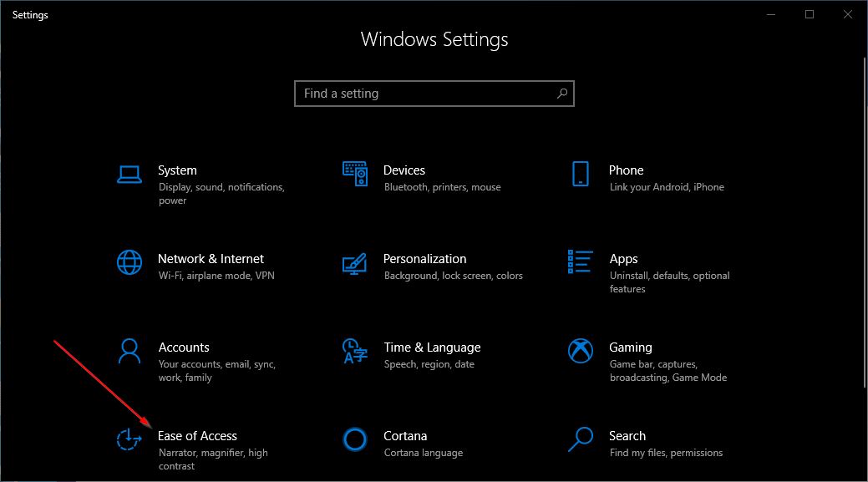
Task: Click 'Bluetooth, printers, mouse' description
Action: coord(442,187)
